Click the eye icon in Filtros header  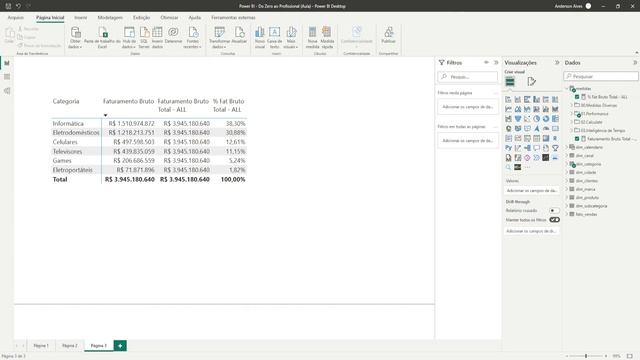[486, 62]
